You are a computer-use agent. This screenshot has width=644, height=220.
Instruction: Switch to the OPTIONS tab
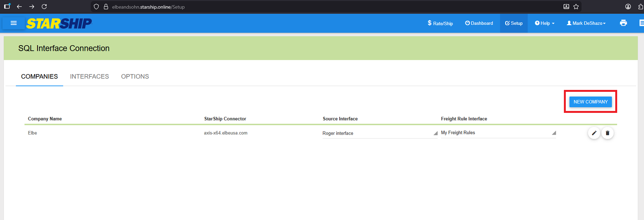[135, 77]
